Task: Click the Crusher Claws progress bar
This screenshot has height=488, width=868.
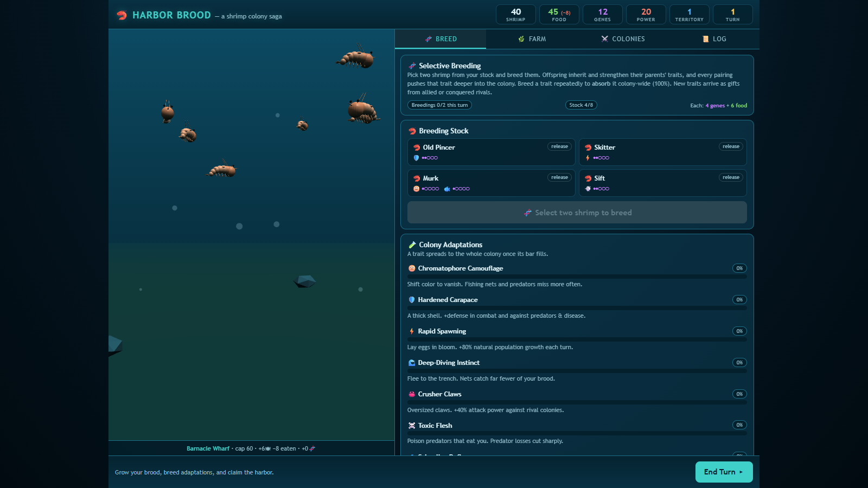Action: [x=577, y=402]
